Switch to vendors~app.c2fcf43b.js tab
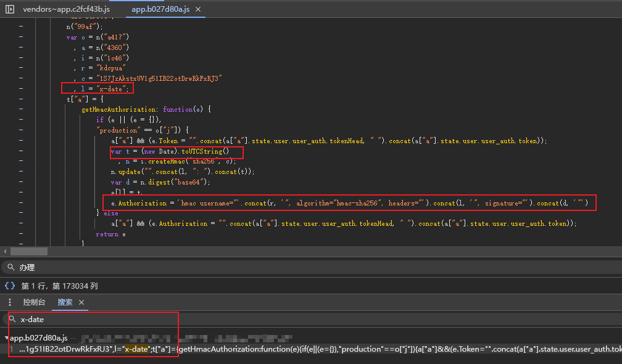This screenshot has height=364, width=622. click(x=66, y=10)
